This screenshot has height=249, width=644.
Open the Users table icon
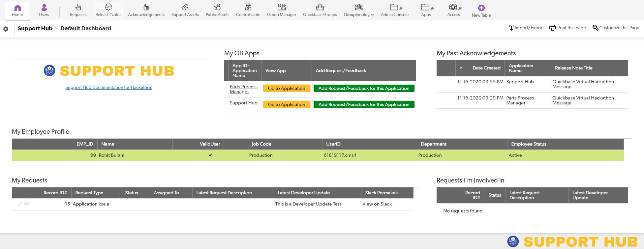click(44, 8)
